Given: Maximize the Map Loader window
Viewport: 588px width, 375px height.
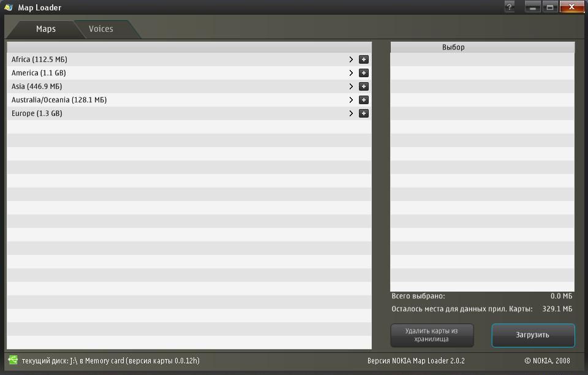Looking at the screenshot, I should point(550,7).
